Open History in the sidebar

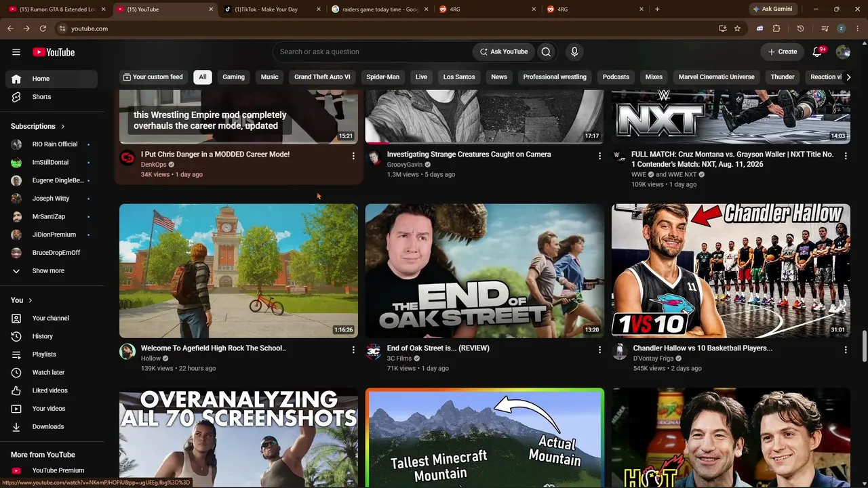pos(52,336)
